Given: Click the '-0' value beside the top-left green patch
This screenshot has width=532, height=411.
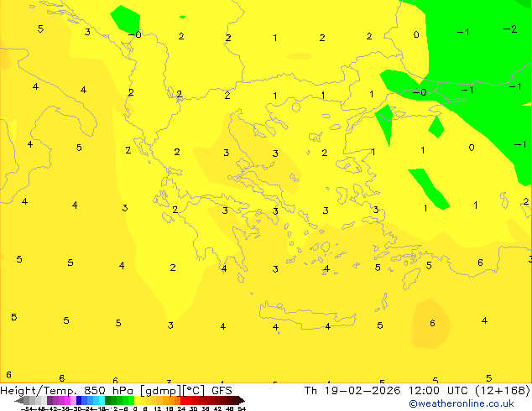Looking at the screenshot, I should [x=135, y=34].
